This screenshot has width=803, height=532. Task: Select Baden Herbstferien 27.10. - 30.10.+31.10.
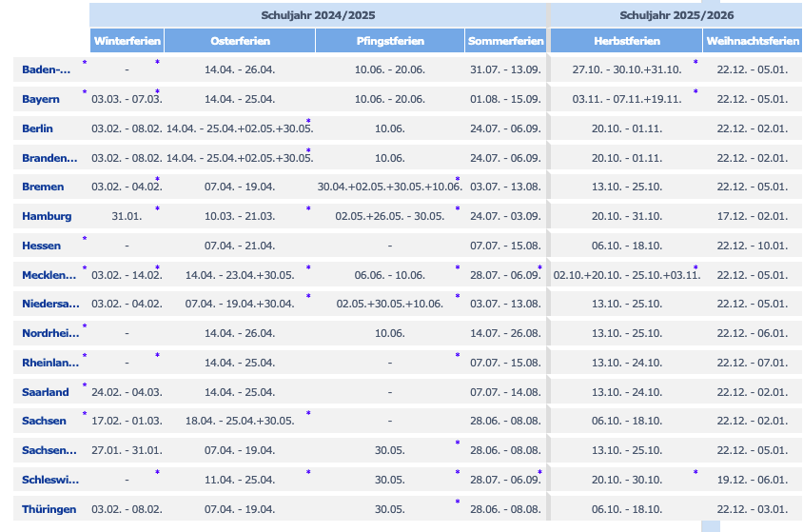627,69
